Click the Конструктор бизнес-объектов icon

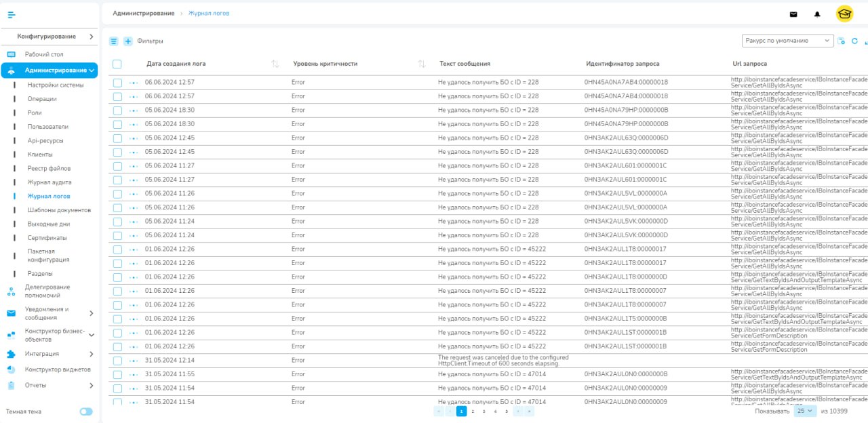pos(11,335)
